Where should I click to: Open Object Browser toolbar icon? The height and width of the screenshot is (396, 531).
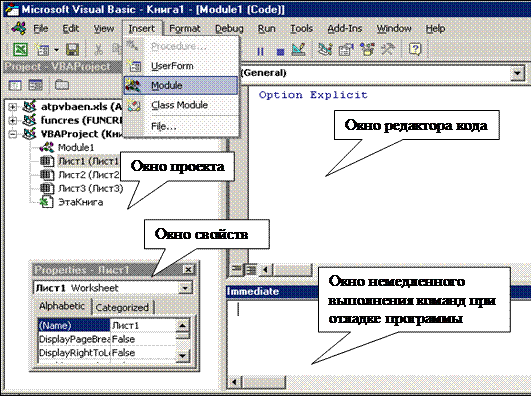[367, 50]
